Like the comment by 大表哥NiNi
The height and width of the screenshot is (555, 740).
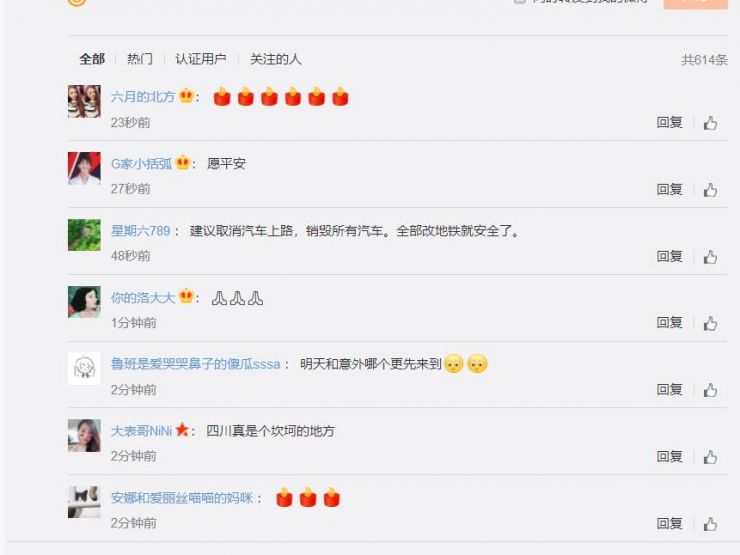710,457
